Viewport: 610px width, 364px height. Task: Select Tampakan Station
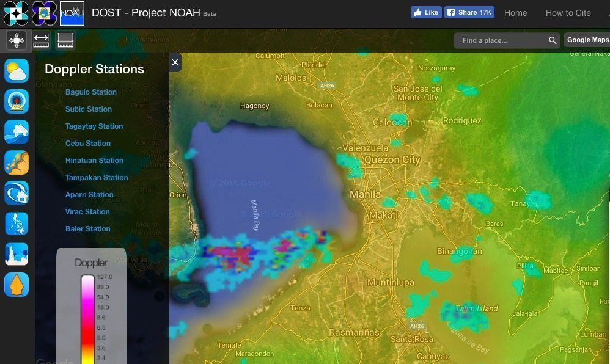pyautogui.click(x=97, y=178)
